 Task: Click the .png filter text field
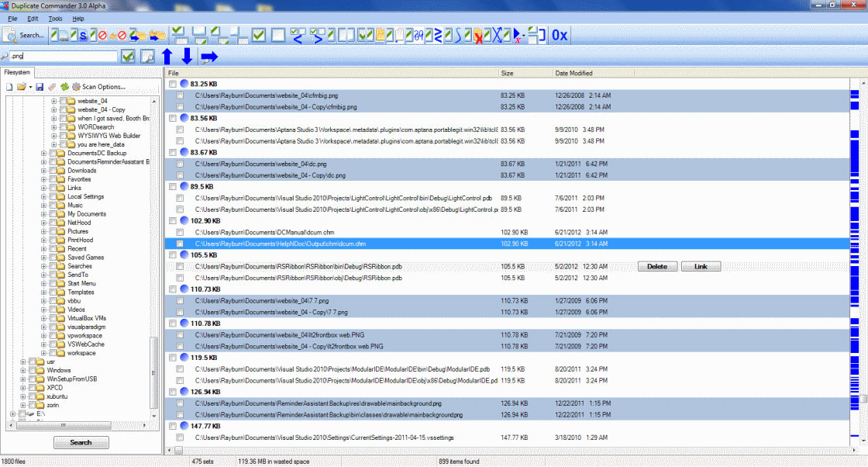tap(62, 57)
